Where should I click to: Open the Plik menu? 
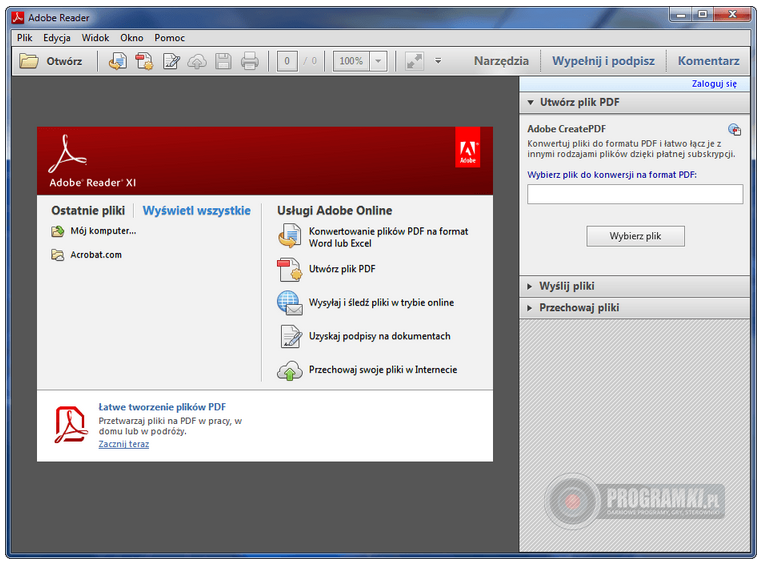click(24, 38)
